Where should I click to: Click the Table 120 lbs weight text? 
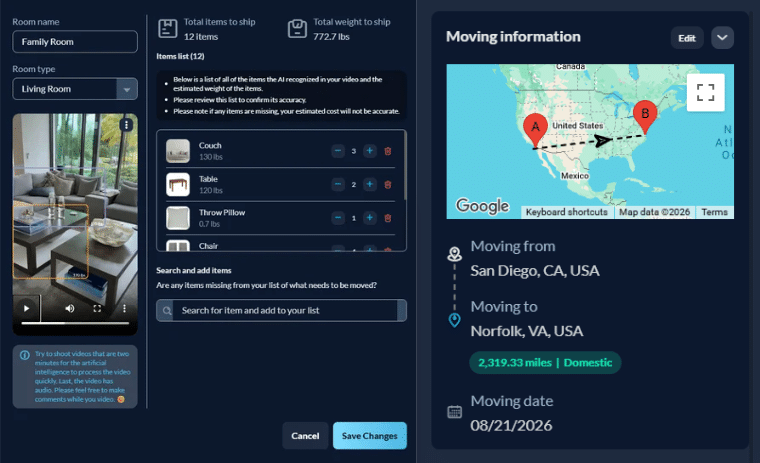point(211,191)
